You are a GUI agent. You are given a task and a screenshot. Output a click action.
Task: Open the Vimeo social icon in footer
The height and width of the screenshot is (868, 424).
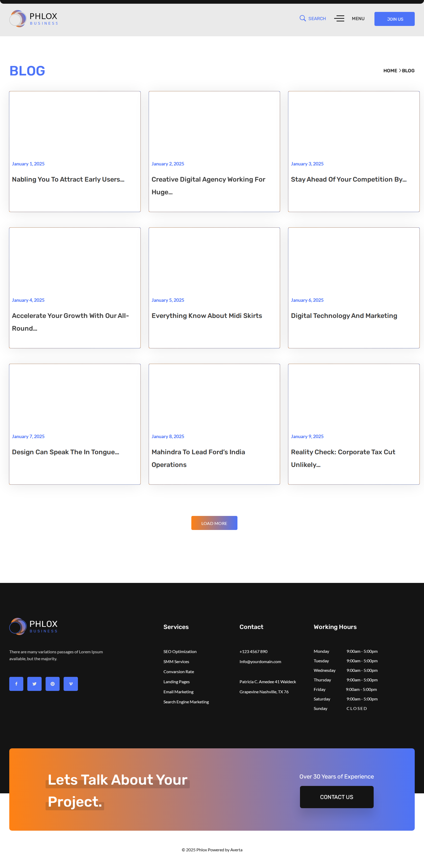[71, 684]
